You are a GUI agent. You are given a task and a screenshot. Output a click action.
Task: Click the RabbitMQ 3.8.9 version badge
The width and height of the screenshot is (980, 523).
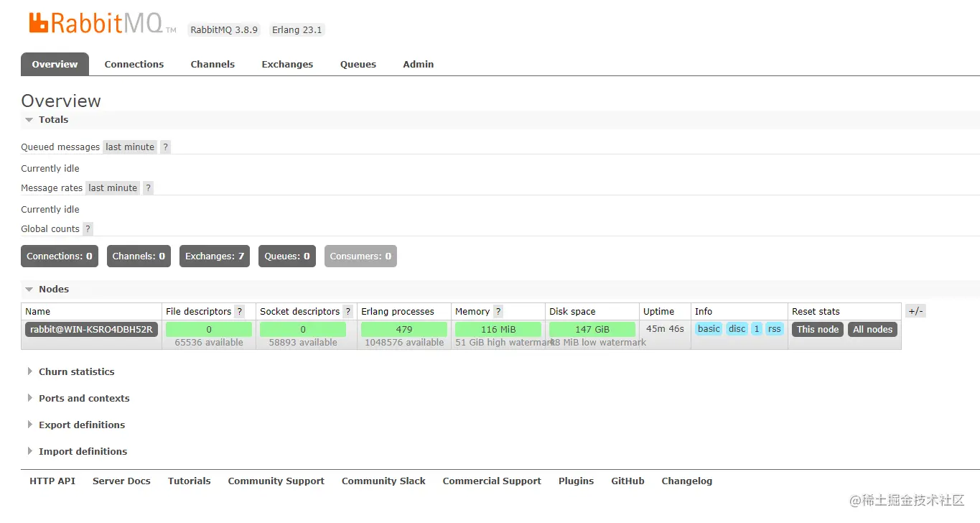point(224,30)
